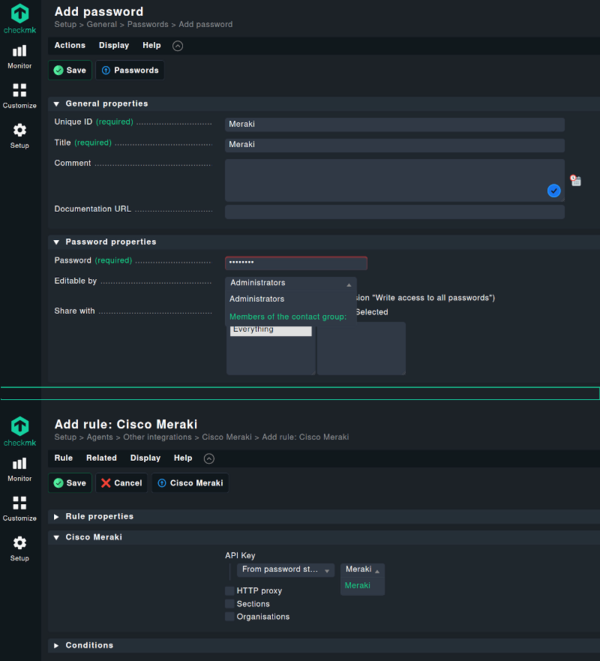Image resolution: width=600 pixels, height=661 pixels.
Task: Click the small icon right of Comment field
Action: tap(575, 180)
